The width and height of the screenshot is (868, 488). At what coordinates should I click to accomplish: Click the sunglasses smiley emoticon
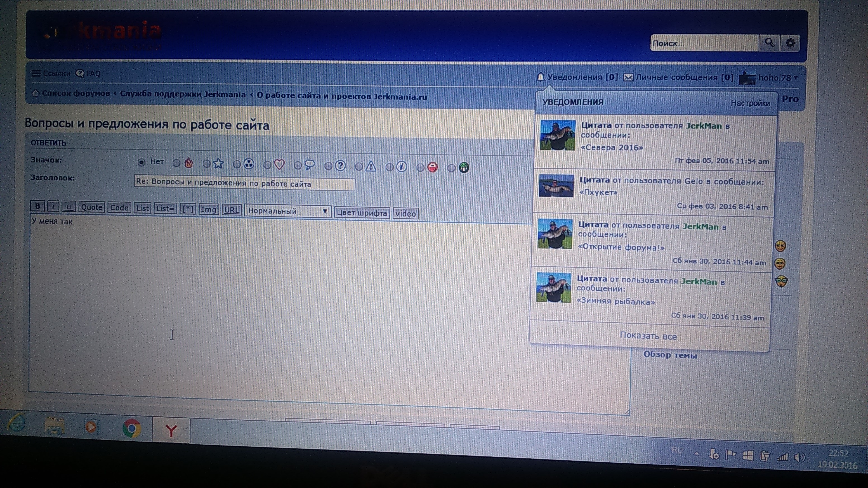tap(781, 246)
